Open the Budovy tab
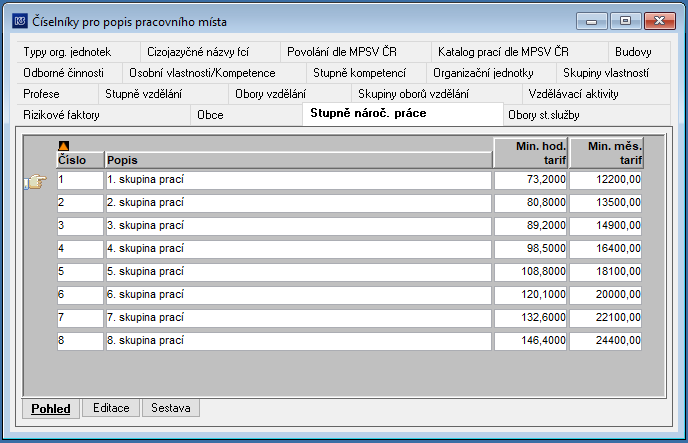The image size is (688, 443). pyautogui.click(x=639, y=52)
